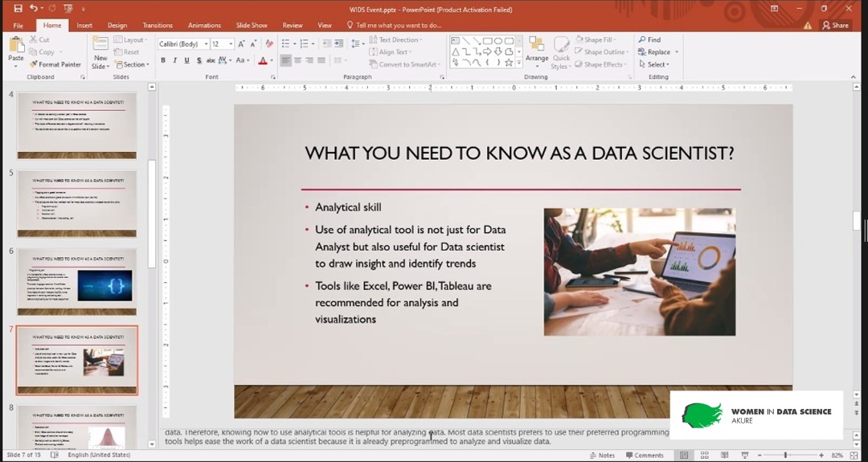Click the red font color swatch
The image size is (868, 462).
coord(263,60)
